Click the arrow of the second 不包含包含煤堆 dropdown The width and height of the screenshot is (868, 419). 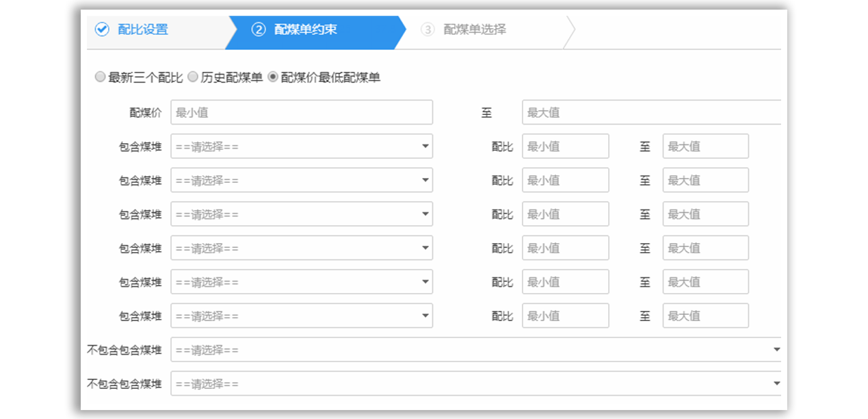pyautogui.click(x=776, y=383)
